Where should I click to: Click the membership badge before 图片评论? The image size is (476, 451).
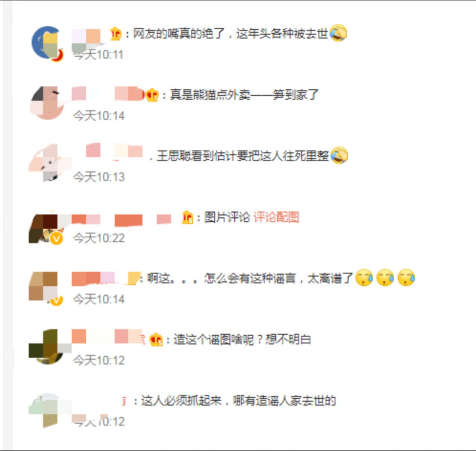pyautogui.click(x=187, y=217)
